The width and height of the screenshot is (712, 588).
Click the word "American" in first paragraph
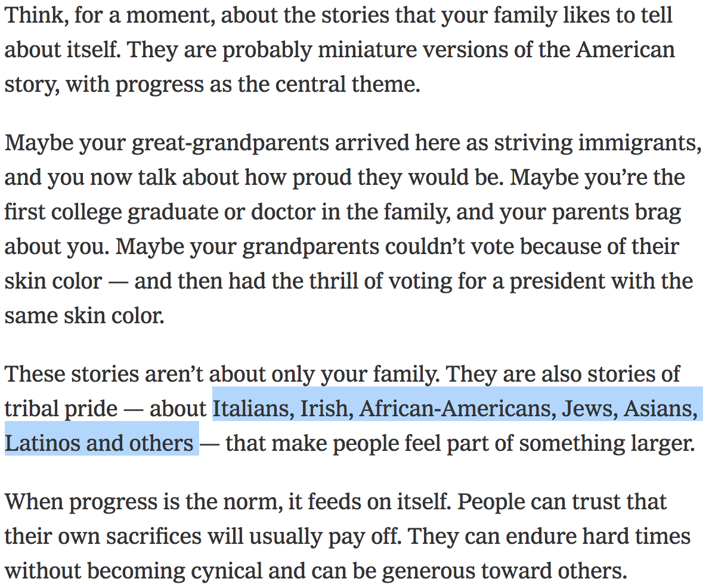pos(625,49)
